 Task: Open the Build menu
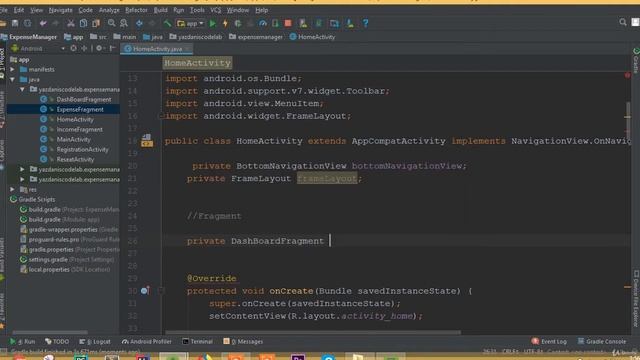[x=160, y=10]
